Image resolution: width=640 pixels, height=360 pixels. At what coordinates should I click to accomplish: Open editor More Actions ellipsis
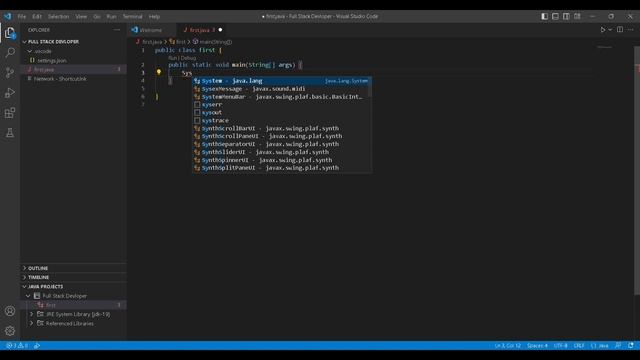[x=631, y=30]
